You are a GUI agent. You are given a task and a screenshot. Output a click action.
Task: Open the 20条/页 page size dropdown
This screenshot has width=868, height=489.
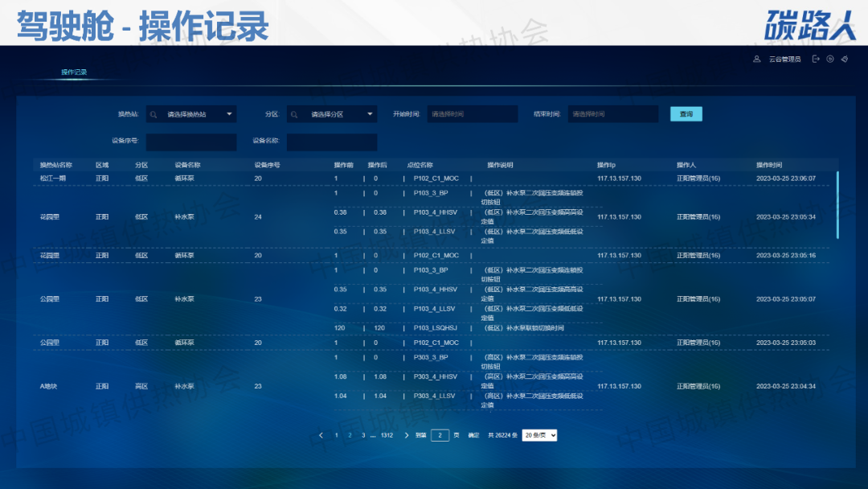click(x=539, y=435)
